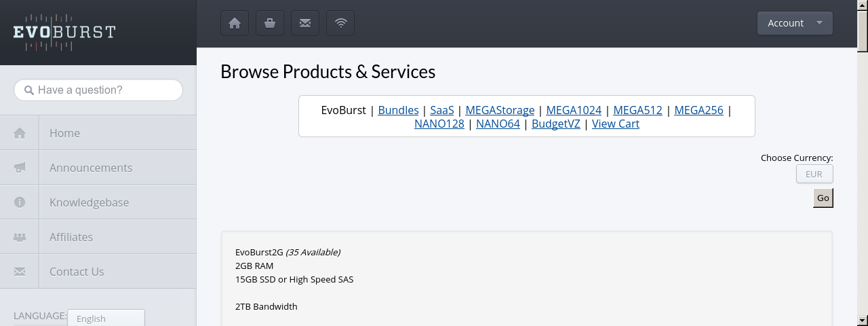Click the envelope icon beside Contact Us

click(x=20, y=272)
